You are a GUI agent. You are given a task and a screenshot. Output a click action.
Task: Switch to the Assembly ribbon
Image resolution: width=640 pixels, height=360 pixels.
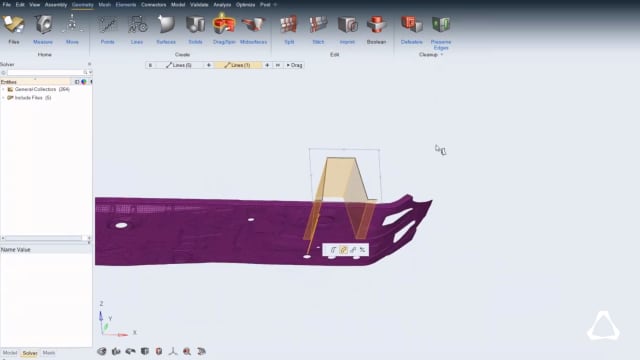[x=56, y=5]
